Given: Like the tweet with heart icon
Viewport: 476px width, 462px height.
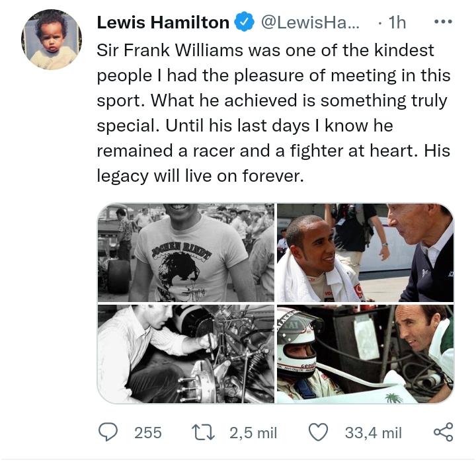Looking at the screenshot, I should click(318, 432).
